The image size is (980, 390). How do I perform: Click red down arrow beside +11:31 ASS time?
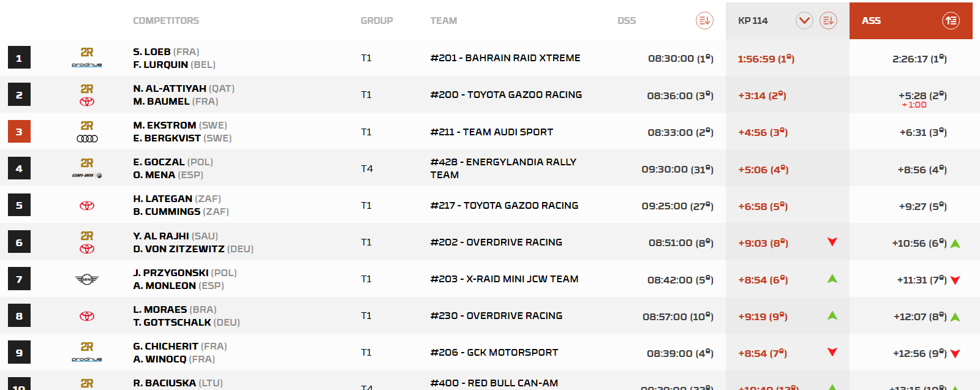[x=956, y=280]
